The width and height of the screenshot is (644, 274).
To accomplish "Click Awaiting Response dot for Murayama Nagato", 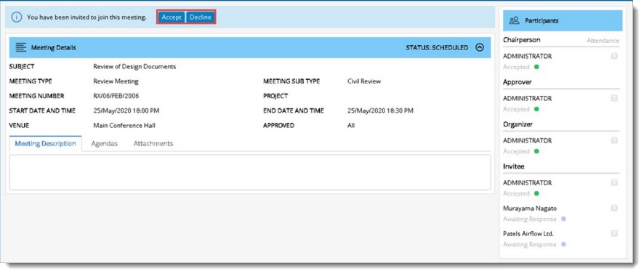I will pyautogui.click(x=563, y=219).
